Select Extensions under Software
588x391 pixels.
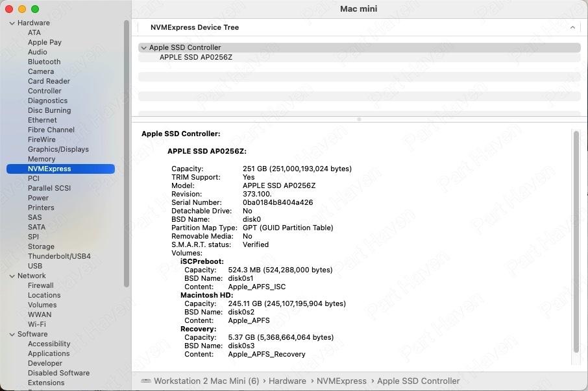point(46,383)
